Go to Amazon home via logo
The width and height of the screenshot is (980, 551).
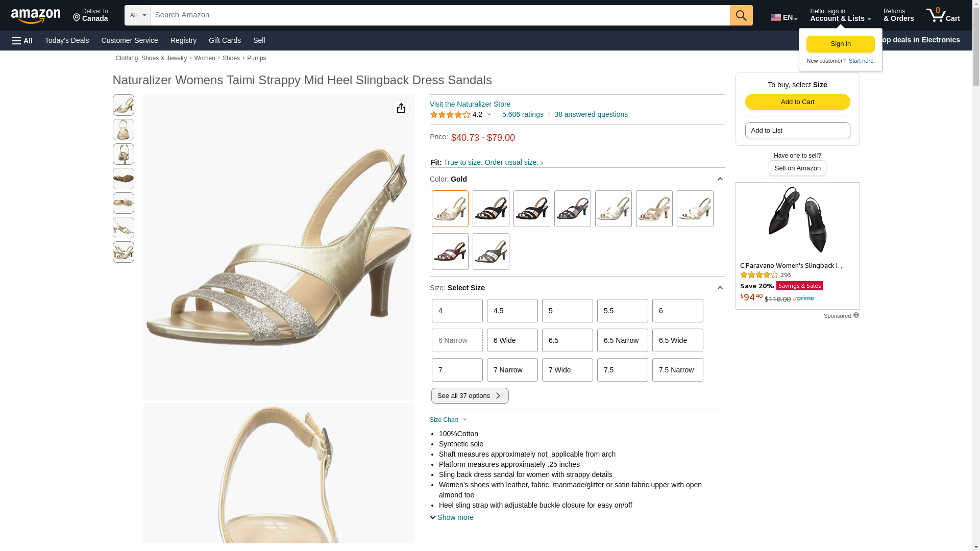click(x=36, y=16)
